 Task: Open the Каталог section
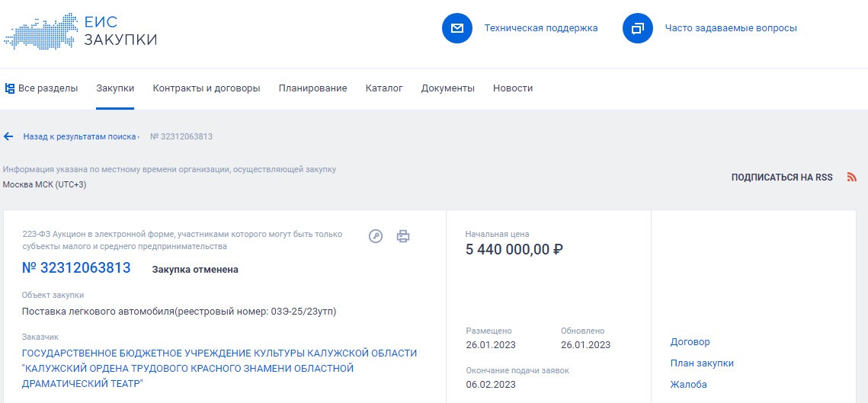click(384, 88)
